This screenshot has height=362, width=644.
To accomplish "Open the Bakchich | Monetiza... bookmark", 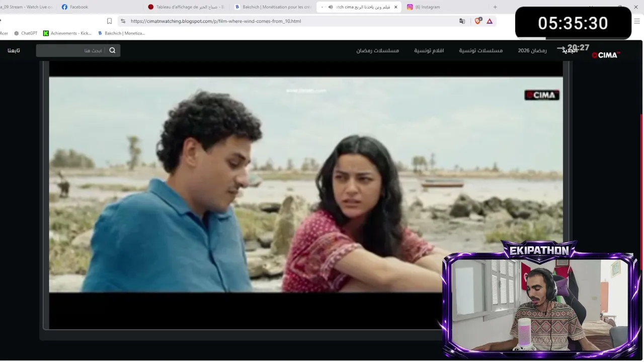I will [121, 33].
